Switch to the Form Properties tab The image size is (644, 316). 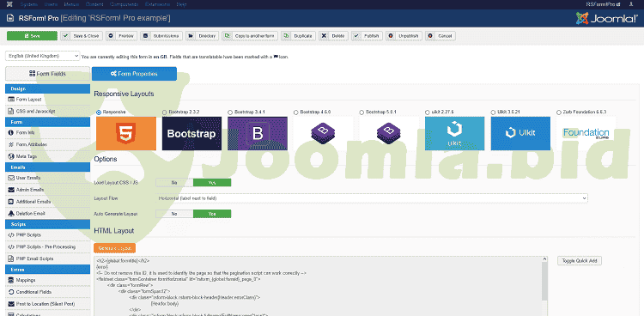(x=134, y=74)
